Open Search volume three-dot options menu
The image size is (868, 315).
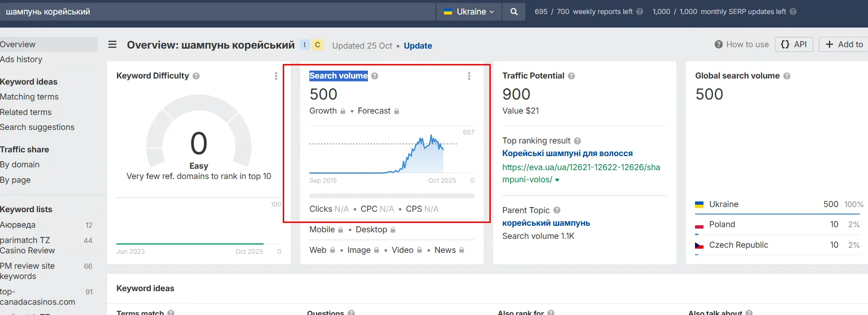469,76
